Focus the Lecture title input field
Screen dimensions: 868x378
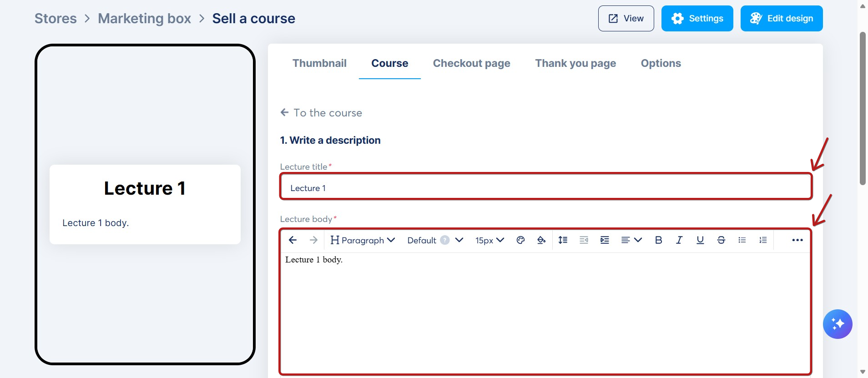(546, 186)
